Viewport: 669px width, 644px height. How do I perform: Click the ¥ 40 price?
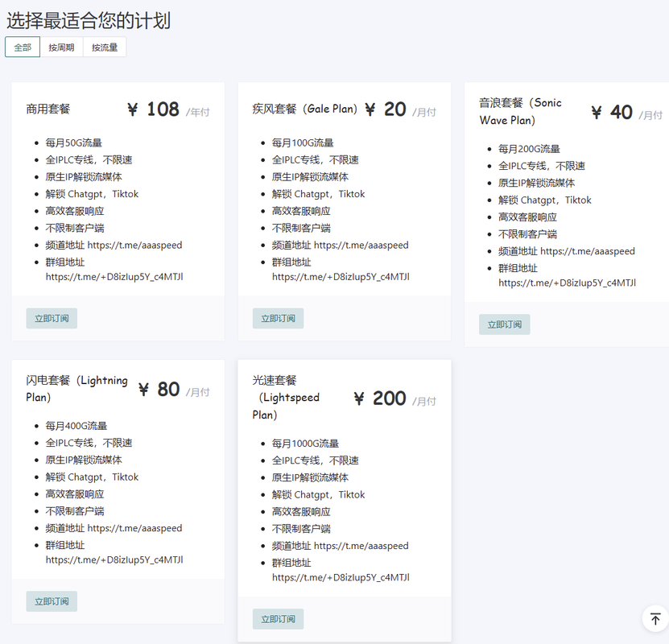coord(612,113)
